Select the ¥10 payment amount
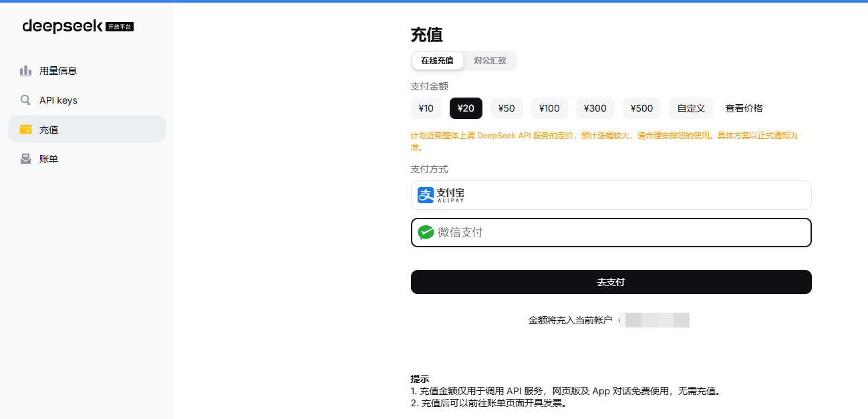Viewport: 868px width, 419px height. (426, 108)
